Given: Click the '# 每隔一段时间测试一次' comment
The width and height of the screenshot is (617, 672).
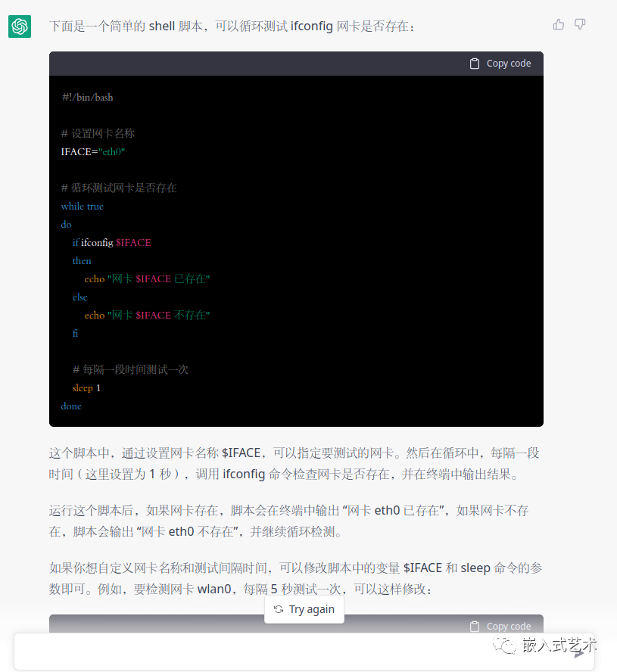Looking at the screenshot, I should [130, 369].
